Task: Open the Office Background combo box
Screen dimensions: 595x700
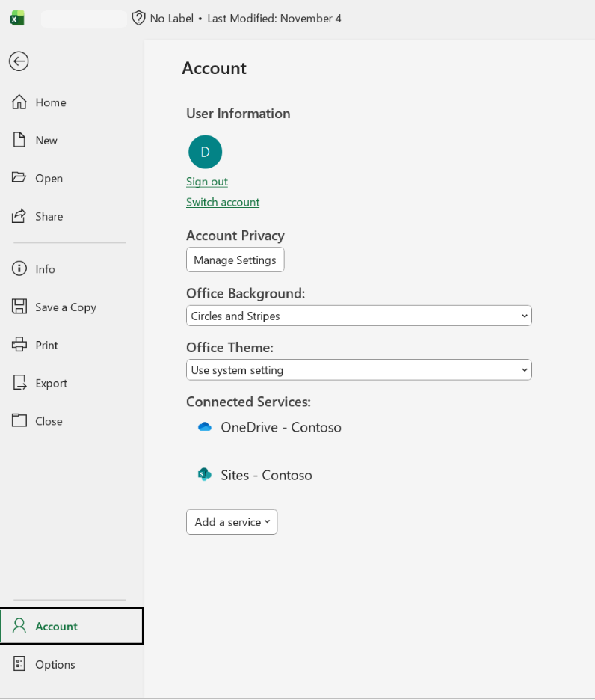Action: [359, 316]
